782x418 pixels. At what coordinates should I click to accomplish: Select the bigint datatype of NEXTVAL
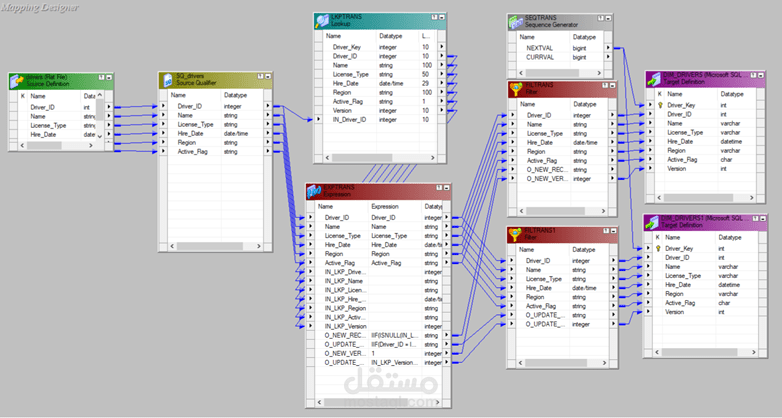(x=579, y=48)
